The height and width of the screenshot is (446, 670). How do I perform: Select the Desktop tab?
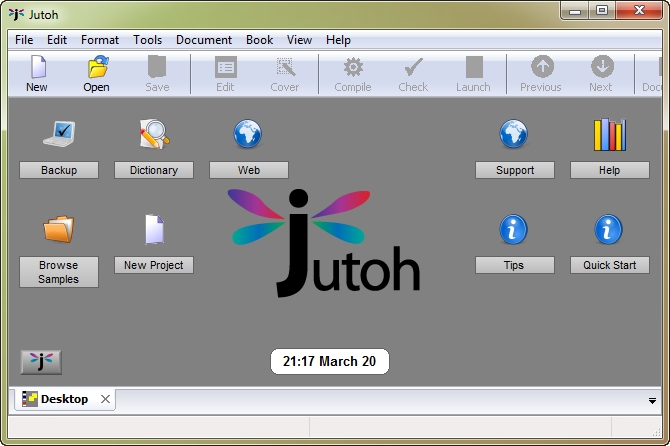(x=65, y=399)
